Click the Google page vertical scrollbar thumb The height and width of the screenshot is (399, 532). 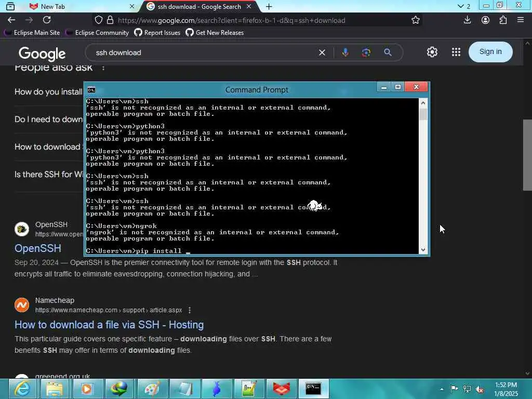pyautogui.click(x=527, y=155)
